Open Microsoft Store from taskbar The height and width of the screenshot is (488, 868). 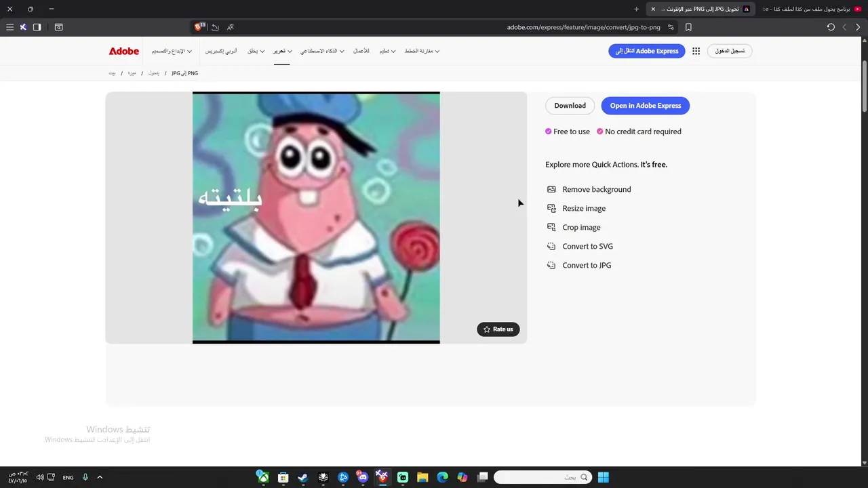pos(283,477)
